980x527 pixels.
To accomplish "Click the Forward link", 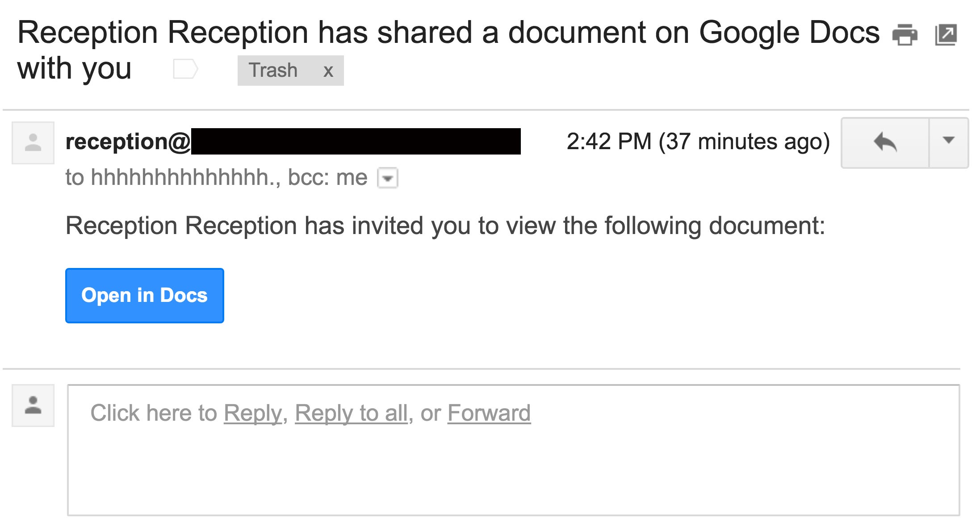I will [x=489, y=413].
